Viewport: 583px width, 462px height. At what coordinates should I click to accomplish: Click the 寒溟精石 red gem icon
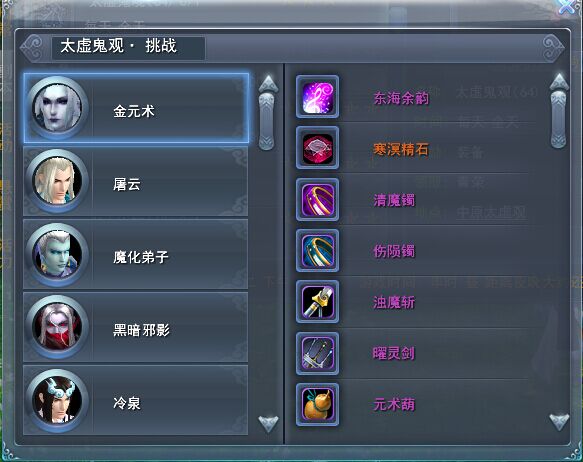coord(317,148)
